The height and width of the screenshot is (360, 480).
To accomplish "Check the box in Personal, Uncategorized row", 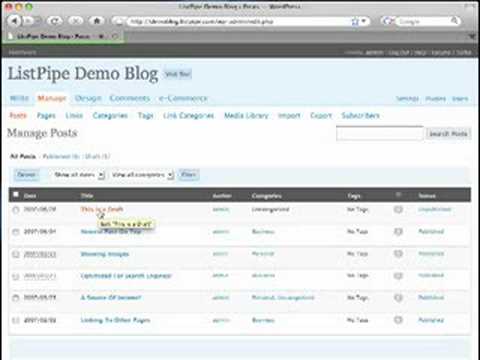I will pyautogui.click(x=16, y=298).
